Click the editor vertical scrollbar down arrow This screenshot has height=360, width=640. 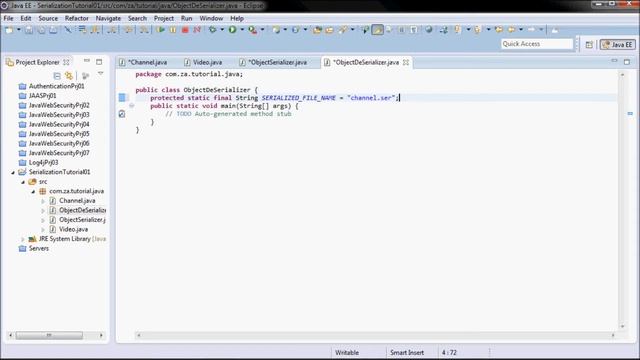tap(622, 326)
